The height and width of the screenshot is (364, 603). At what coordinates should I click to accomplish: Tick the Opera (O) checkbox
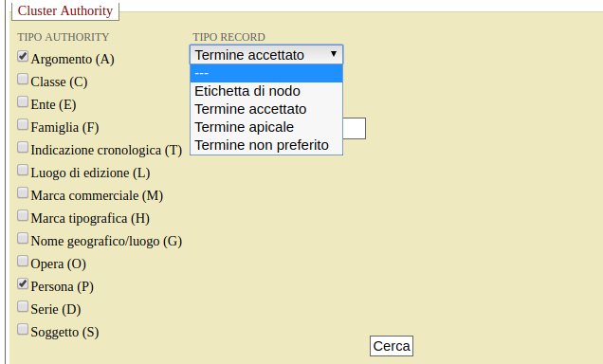[23, 261]
